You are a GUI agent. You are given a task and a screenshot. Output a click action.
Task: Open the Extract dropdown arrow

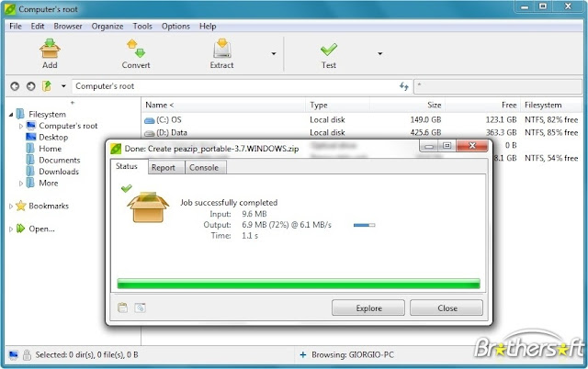(x=274, y=54)
